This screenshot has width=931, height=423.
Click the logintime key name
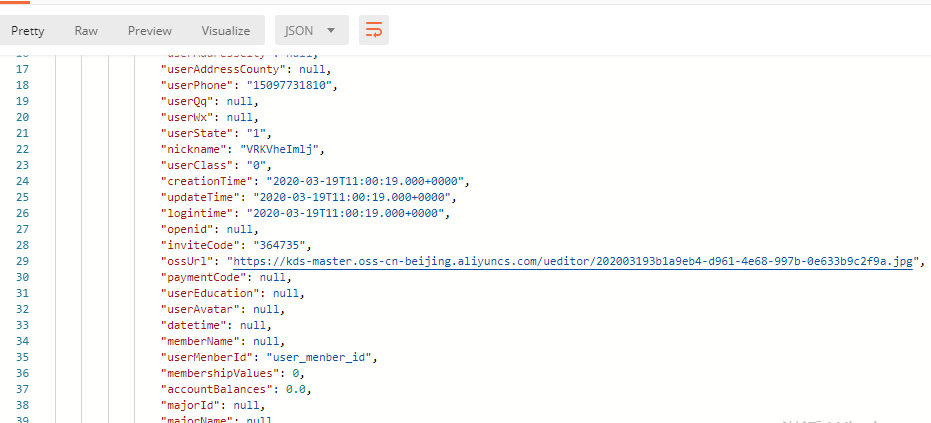197,213
